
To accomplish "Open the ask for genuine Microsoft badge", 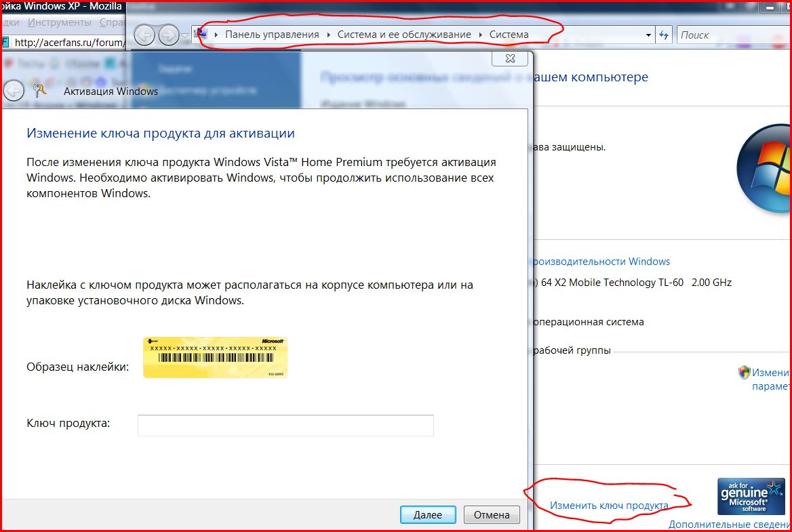I will [751, 496].
